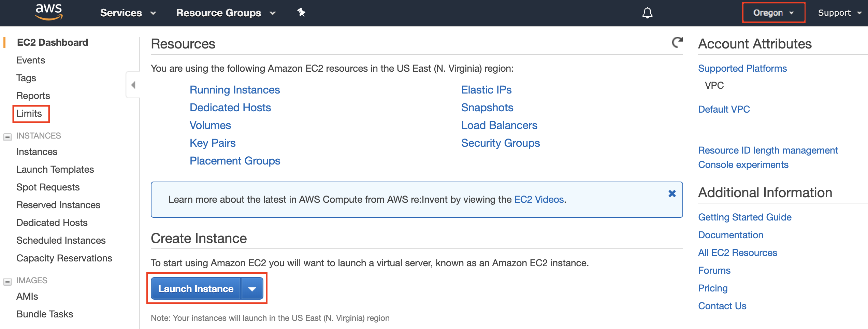The width and height of the screenshot is (868, 329).
Task: Collapse the IMAGES sidebar section
Action: 8,282
